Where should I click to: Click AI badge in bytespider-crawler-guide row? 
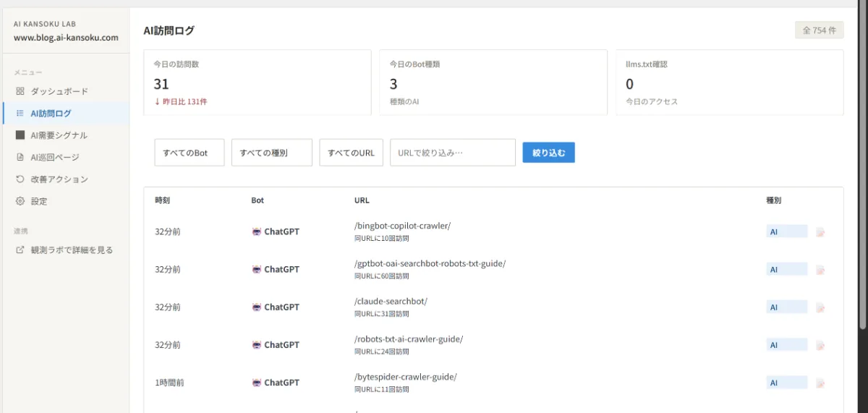coord(787,383)
